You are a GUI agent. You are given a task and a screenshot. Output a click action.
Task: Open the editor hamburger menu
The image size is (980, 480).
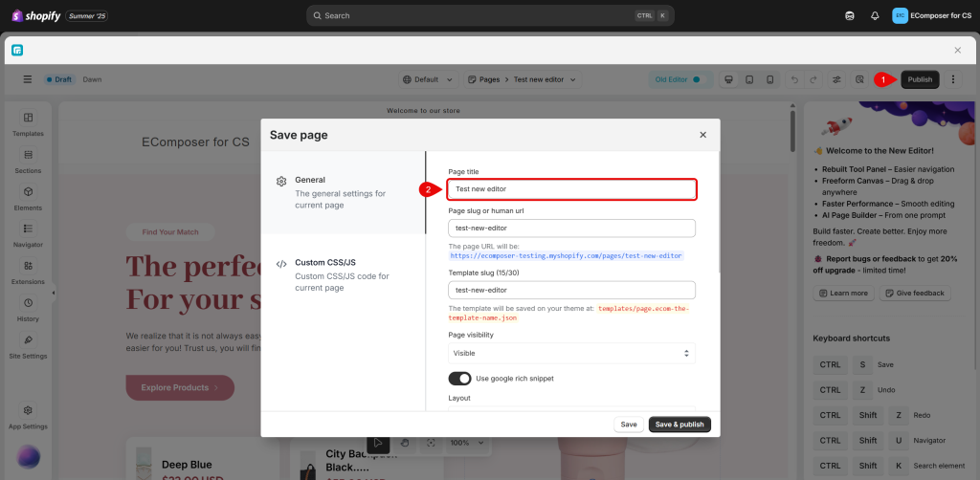(x=28, y=79)
